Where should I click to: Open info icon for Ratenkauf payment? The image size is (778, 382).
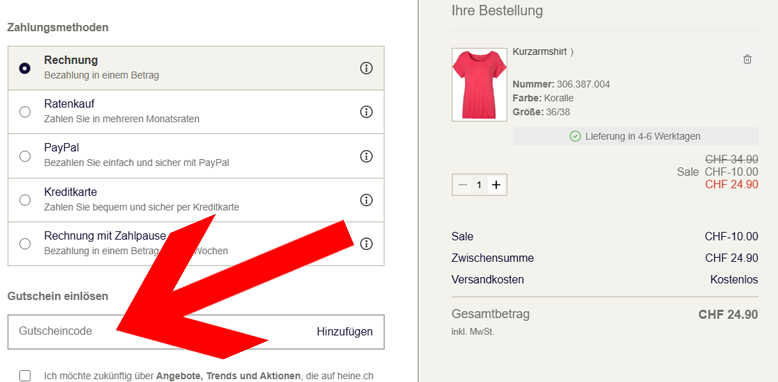tap(366, 112)
